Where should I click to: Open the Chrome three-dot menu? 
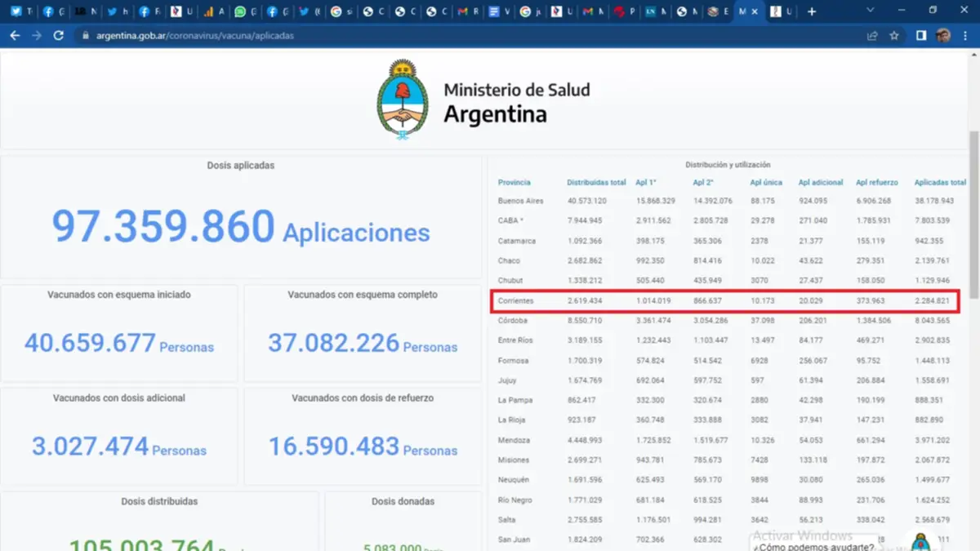[x=966, y=36]
